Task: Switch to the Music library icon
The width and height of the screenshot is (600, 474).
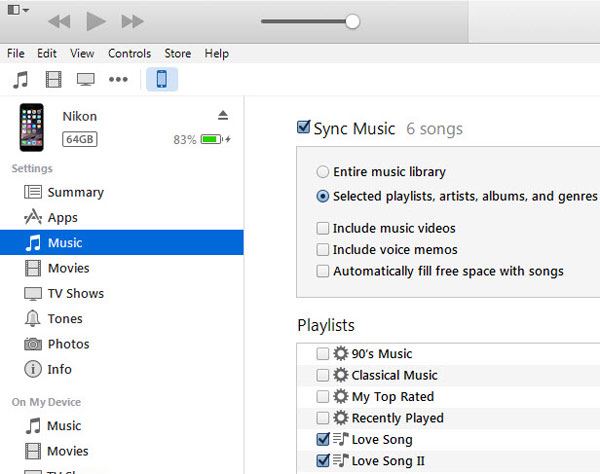Action: tap(21, 80)
